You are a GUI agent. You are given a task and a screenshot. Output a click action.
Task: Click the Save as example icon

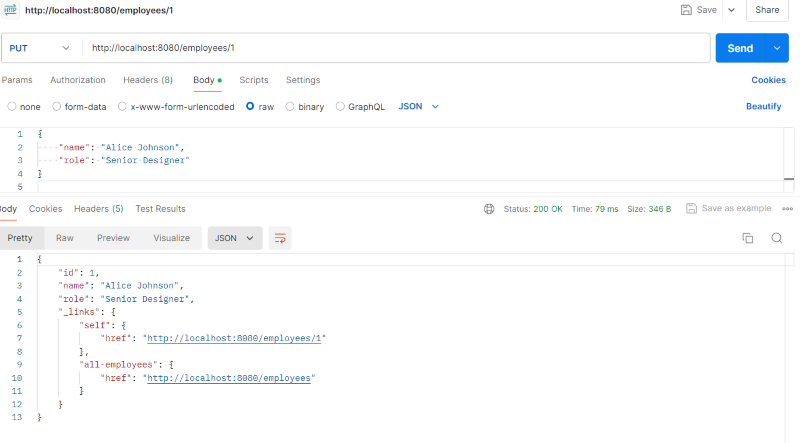point(691,209)
